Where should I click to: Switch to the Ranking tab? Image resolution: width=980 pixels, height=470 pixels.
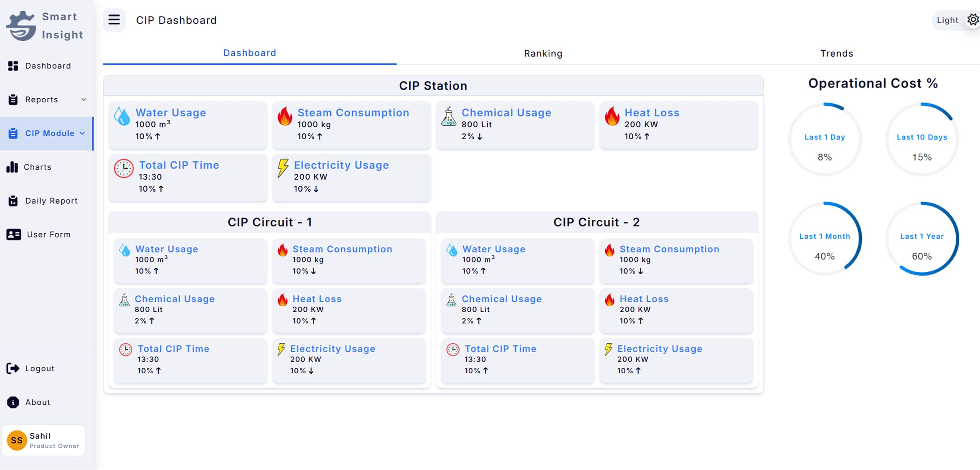click(543, 53)
